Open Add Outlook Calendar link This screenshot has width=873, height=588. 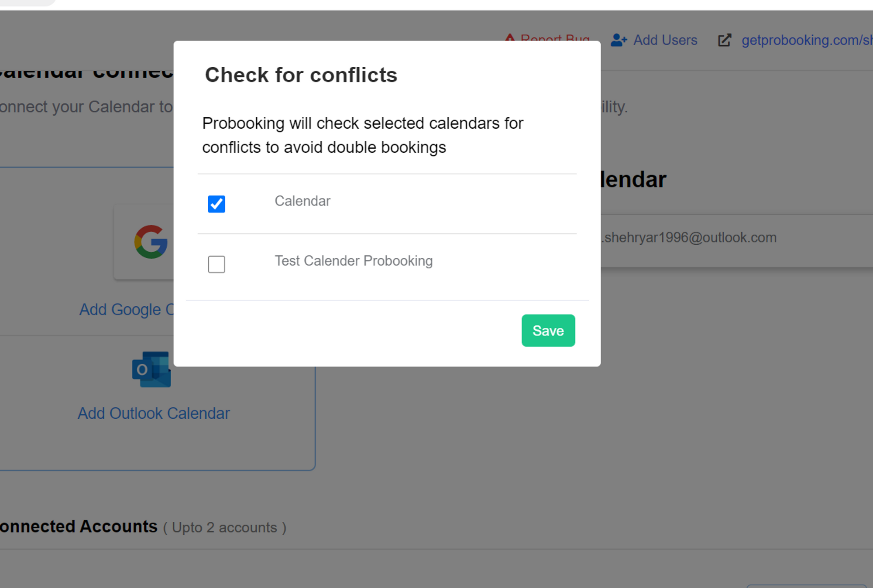coord(154,413)
